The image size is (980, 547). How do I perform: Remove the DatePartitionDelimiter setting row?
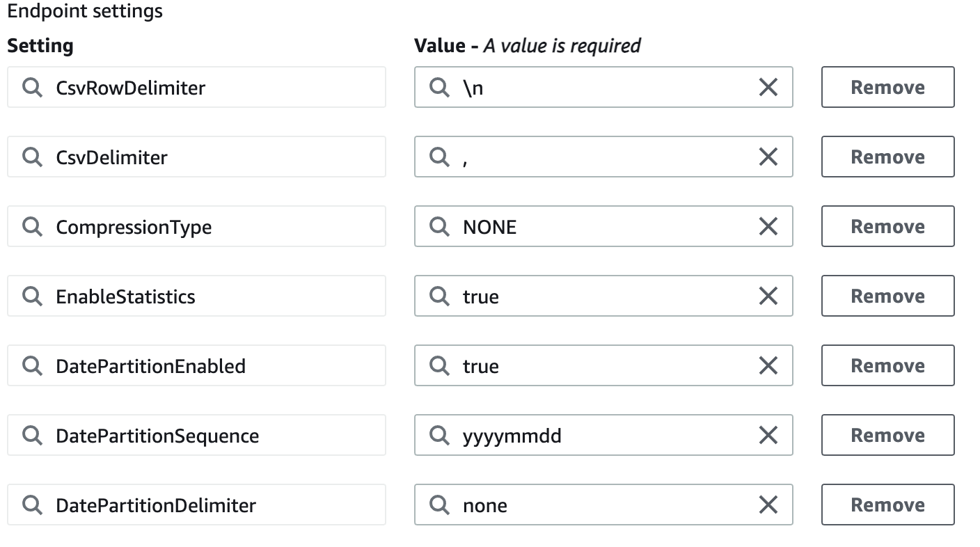click(887, 505)
